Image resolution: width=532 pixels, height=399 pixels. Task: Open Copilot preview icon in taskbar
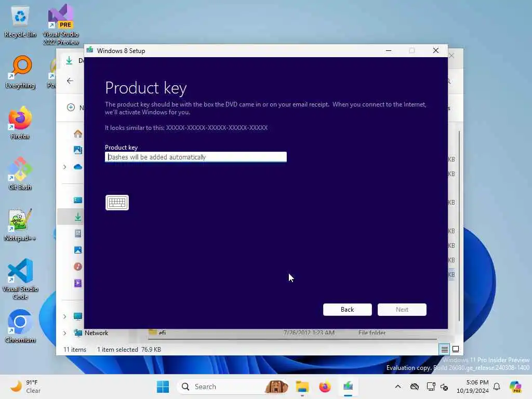(x=515, y=387)
